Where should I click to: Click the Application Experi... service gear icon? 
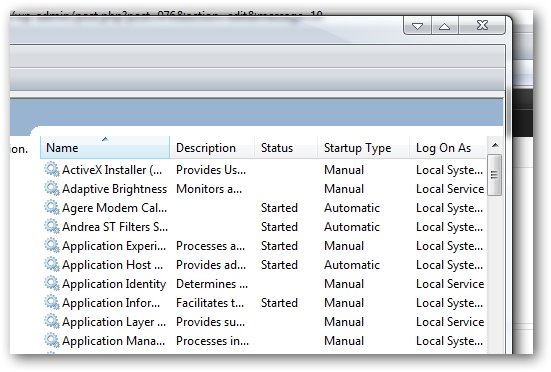click(52, 246)
